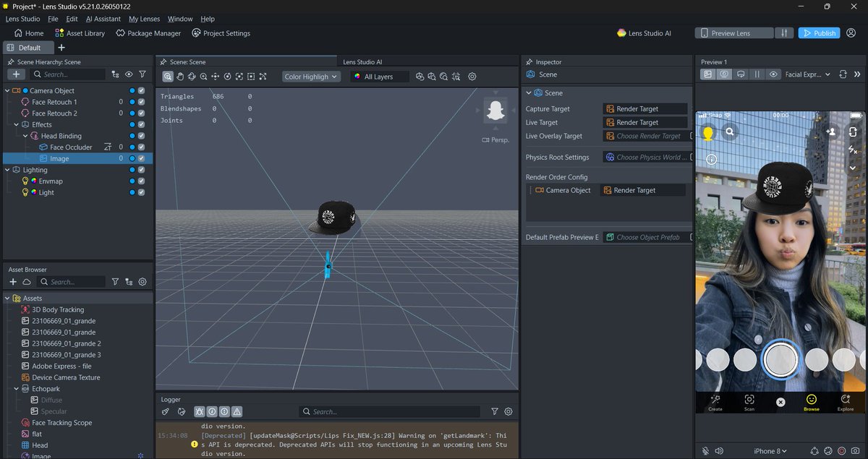Add a new asset in Asset Browser
The image size is (868, 459).
coord(13,282)
